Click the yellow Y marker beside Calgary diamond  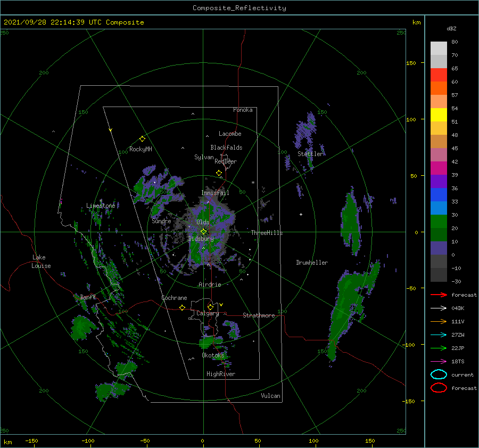click(x=221, y=305)
